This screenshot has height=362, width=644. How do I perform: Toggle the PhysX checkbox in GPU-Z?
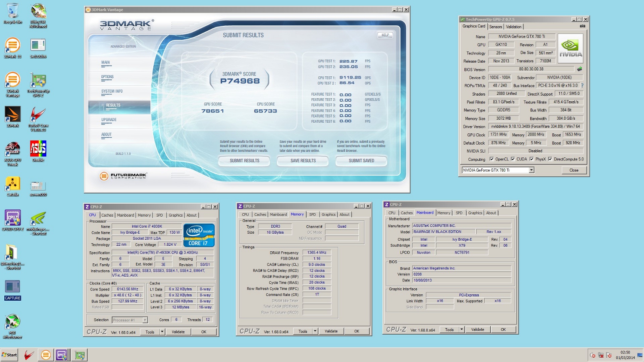point(532,159)
